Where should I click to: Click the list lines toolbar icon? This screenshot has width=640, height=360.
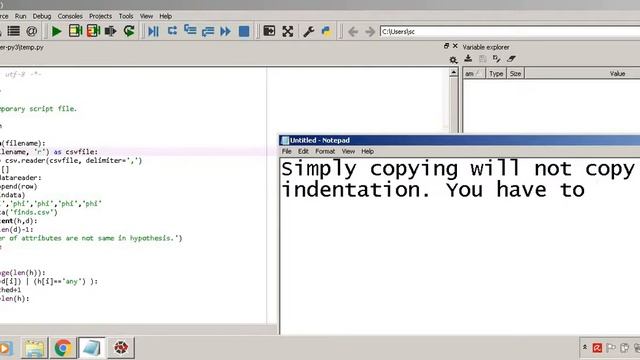point(13,31)
